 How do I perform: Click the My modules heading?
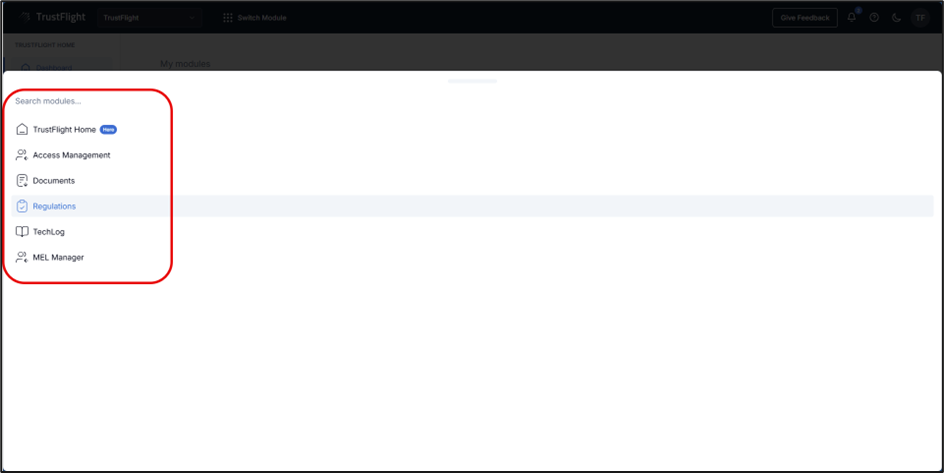point(185,64)
